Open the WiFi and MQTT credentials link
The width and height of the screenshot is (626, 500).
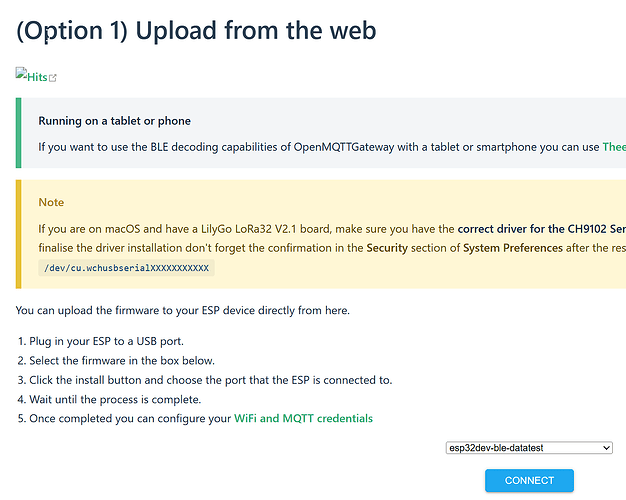coord(303,418)
